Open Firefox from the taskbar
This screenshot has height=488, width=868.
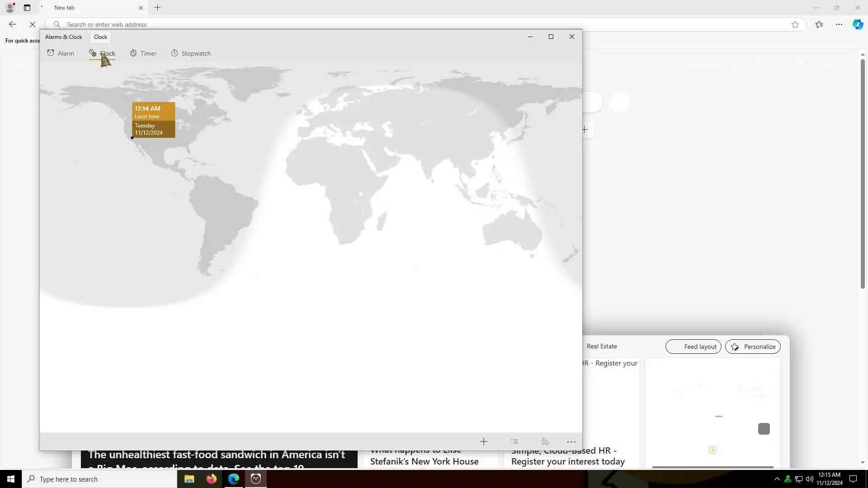coord(211,479)
